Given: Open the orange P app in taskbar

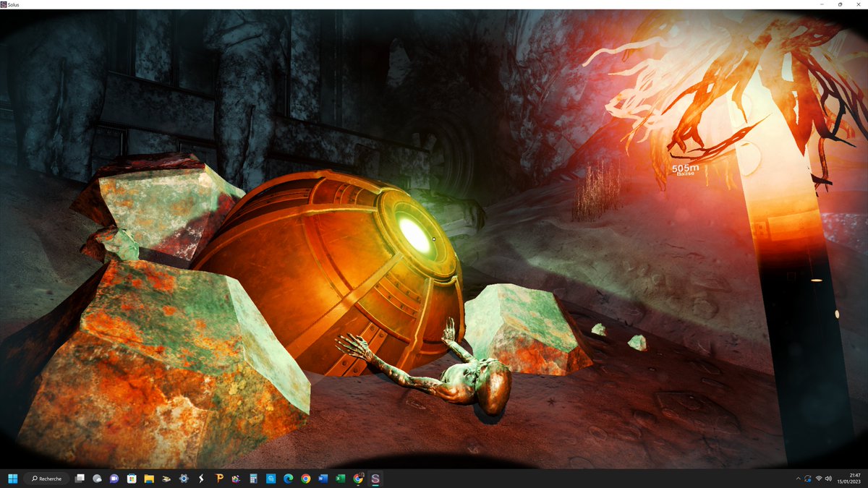Looking at the screenshot, I should pyautogui.click(x=218, y=479).
